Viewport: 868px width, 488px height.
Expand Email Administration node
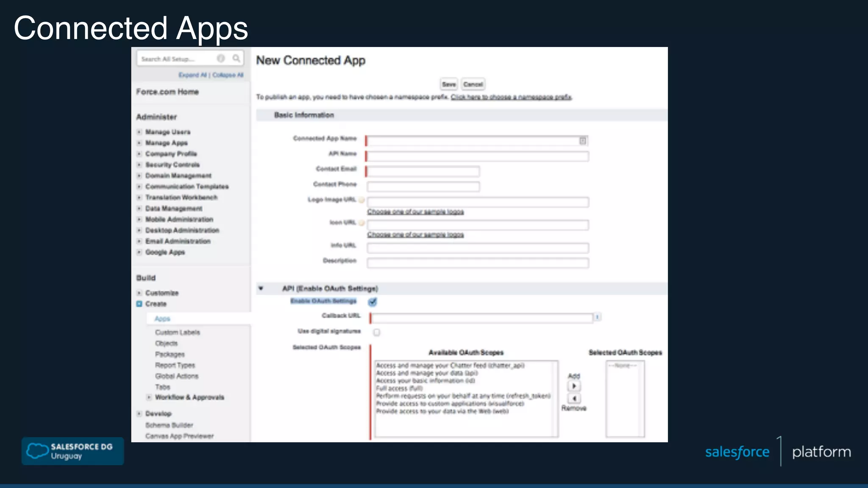pos(139,241)
